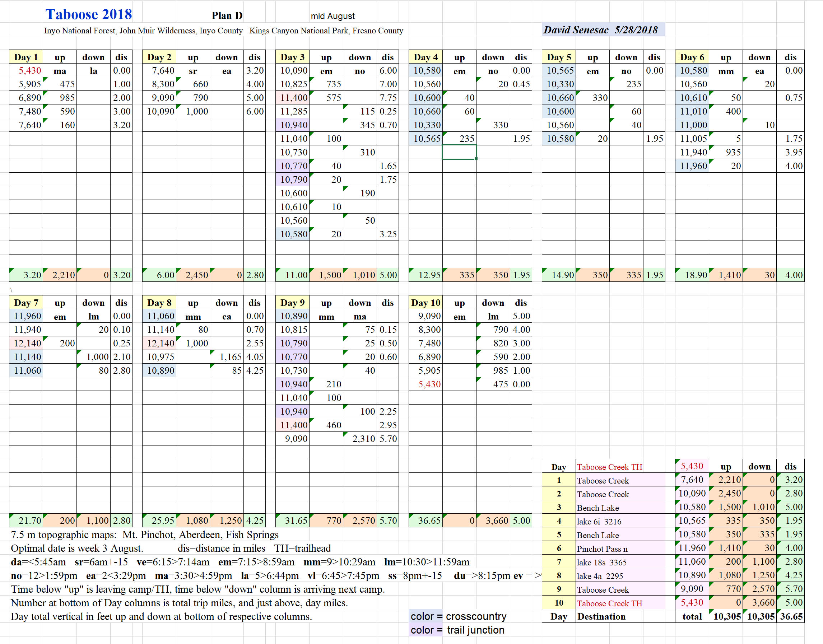The image size is (823, 644).
Task: Click the "Destination" label in summary table
Action: pyautogui.click(x=601, y=616)
